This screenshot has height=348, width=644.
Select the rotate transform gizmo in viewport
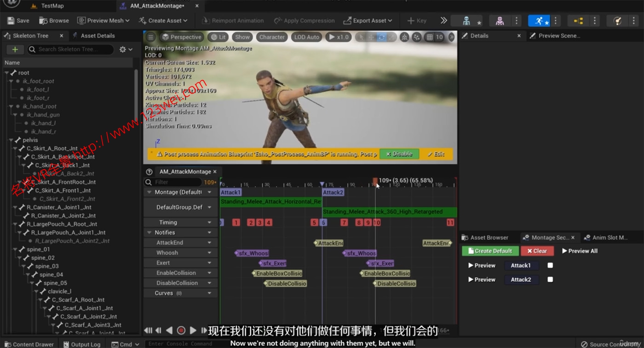click(381, 37)
